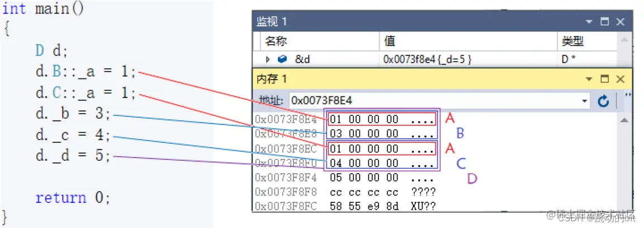This screenshot has width=644, height=228.
Task: Click code line d._c = 4;
Action: coord(73,134)
